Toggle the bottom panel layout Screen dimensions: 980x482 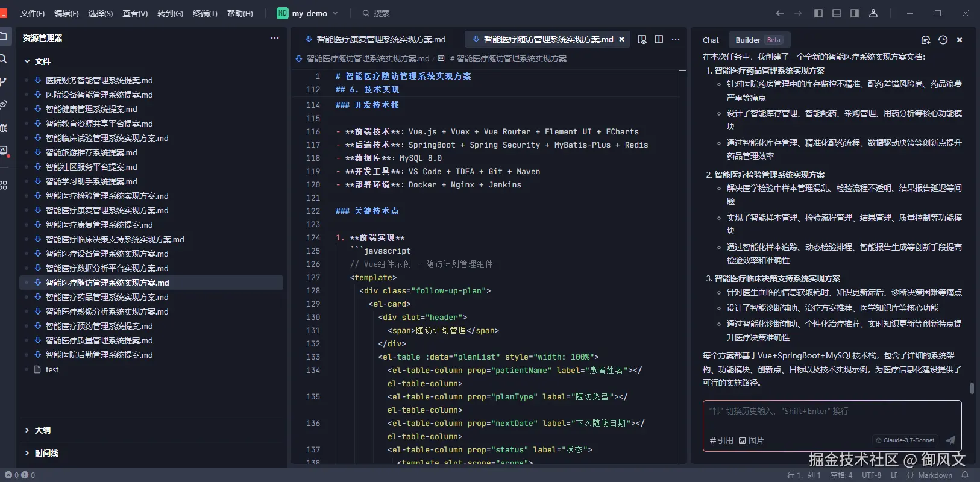[x=837, y=13]
